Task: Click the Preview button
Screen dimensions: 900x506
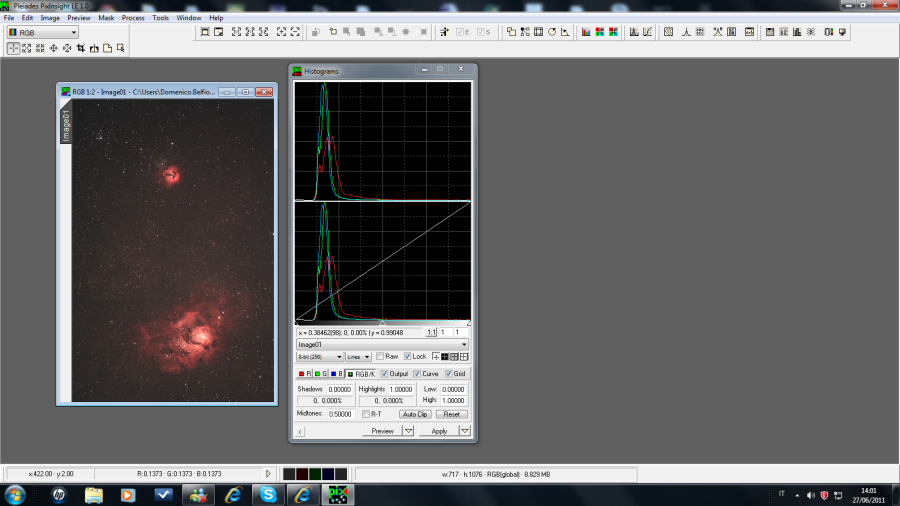Action: (x=382, y=431)
